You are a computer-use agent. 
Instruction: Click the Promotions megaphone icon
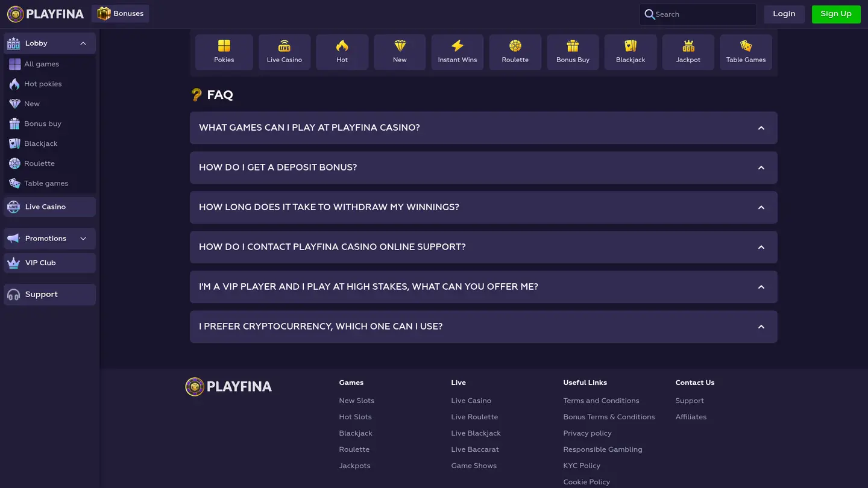click(x=13, y=239)
